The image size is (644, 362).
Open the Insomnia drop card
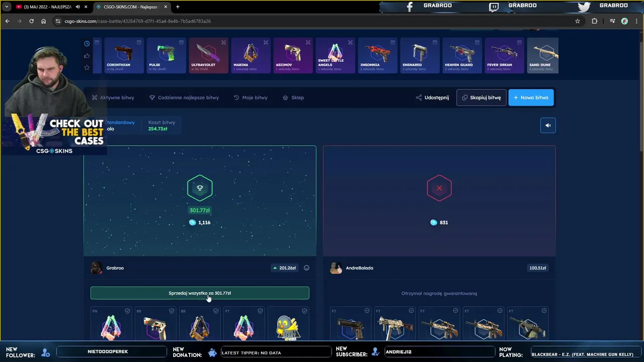click(377, 55)
